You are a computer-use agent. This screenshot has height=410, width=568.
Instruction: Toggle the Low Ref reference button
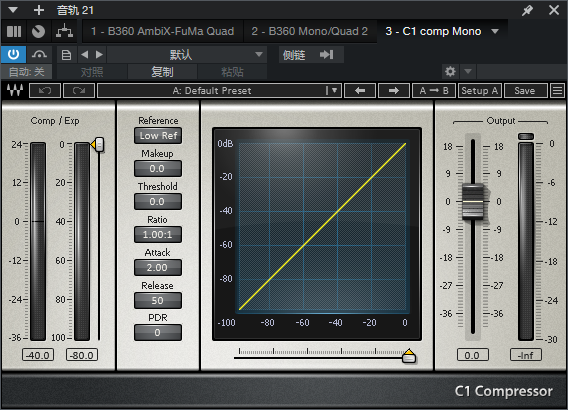coord(158,136)
